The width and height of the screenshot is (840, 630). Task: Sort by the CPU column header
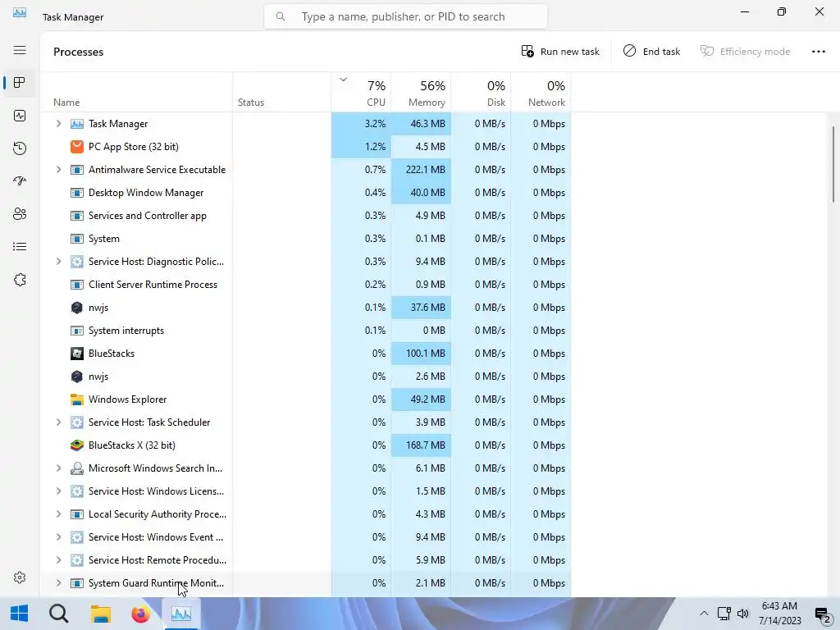361,93
